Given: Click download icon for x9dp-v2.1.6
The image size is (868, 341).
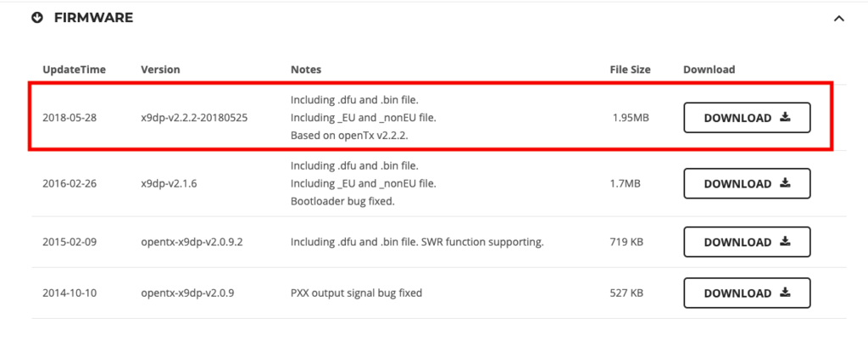Looking at the screenshot, I should [785, 183].
